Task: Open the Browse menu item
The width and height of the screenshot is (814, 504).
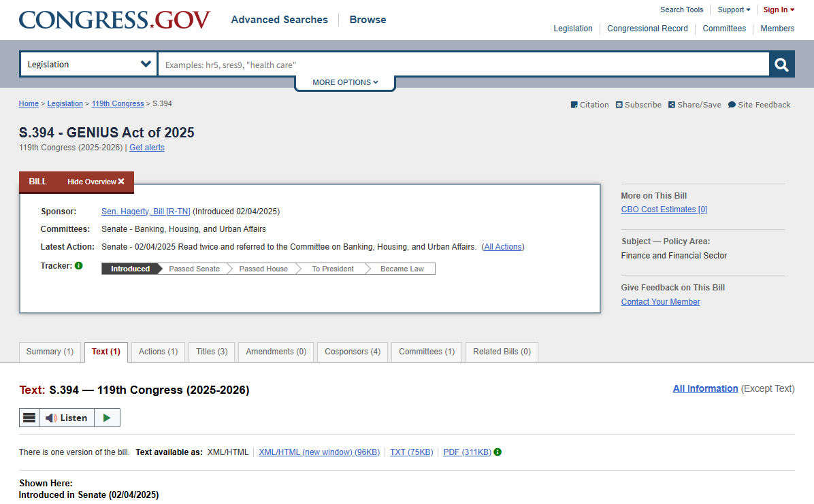Action: tap(368, 20)
